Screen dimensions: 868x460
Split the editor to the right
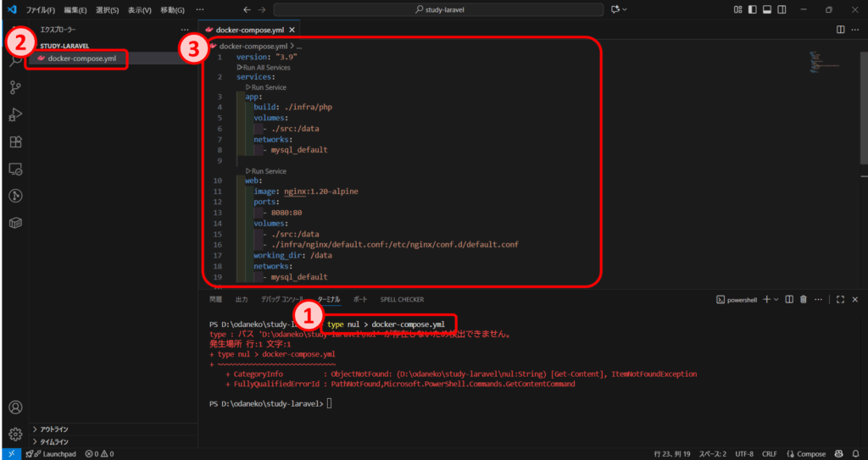[840, 30]
